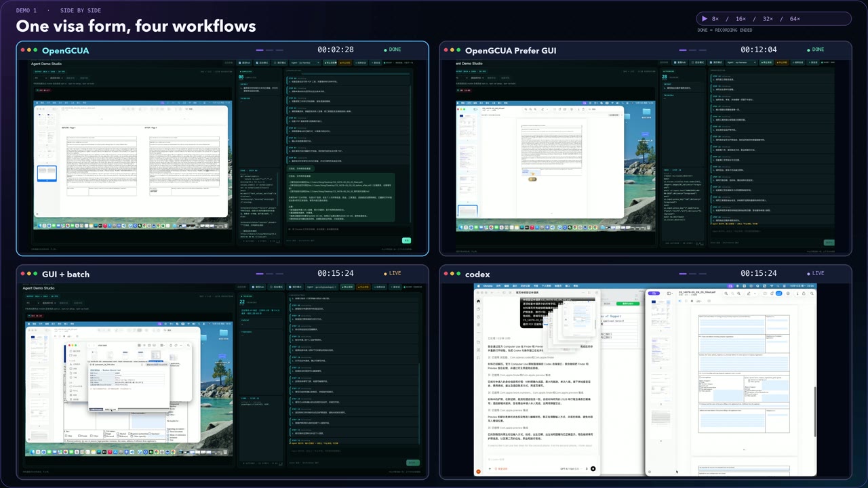The height and width of the screenshot is (488, 868).
Task: Select the 32× playback speed
Action: (x=768, y=19)
